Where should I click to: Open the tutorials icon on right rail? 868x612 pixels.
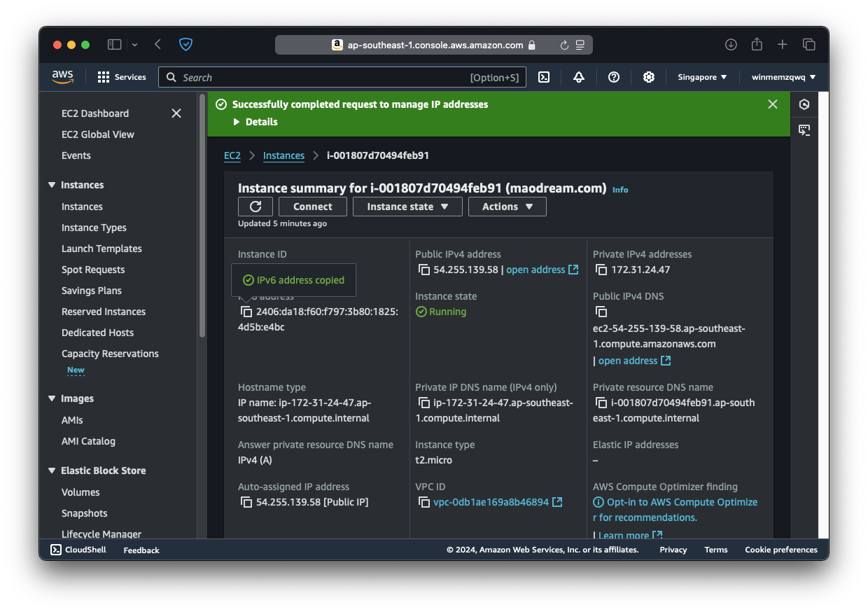tap(804, 130)
